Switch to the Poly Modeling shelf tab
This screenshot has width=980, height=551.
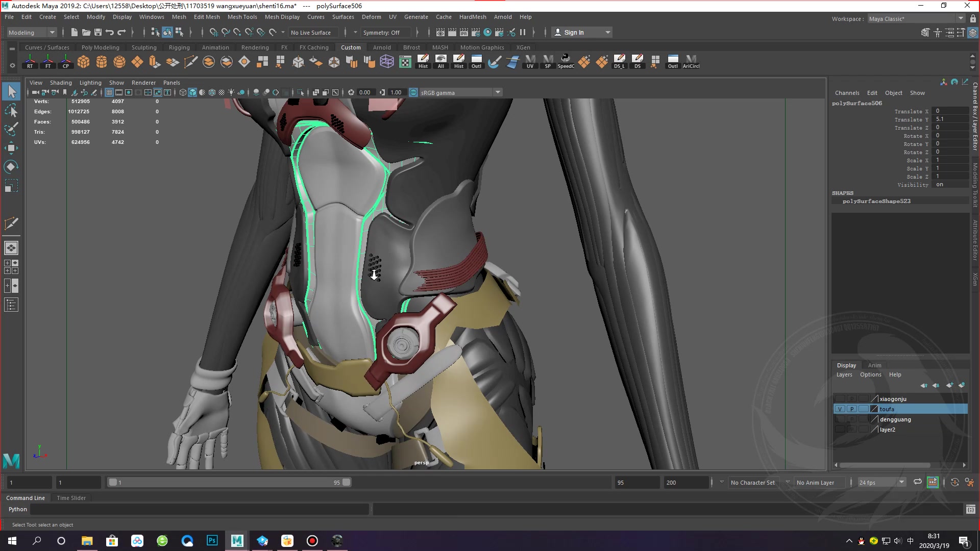[x=100, y=47]
